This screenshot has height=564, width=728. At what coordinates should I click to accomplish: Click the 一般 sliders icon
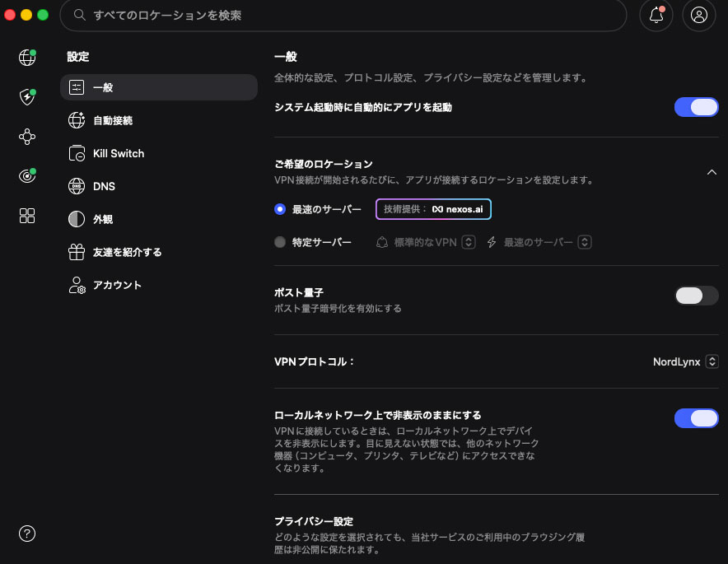(x=77, y=87)
